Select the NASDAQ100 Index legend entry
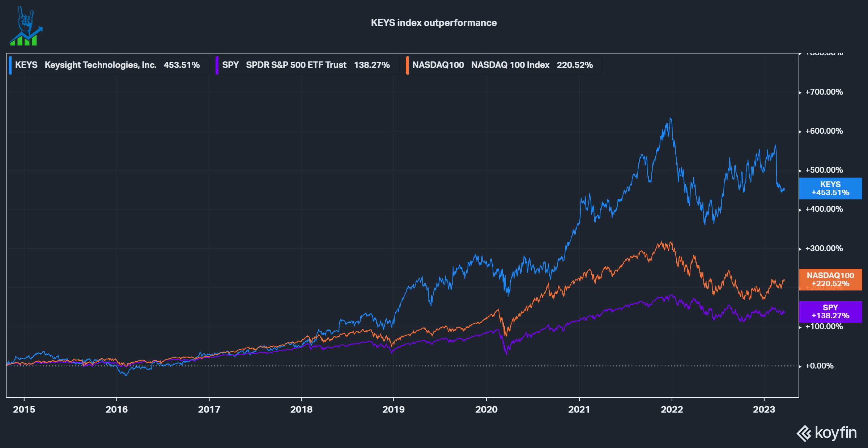 504,65
